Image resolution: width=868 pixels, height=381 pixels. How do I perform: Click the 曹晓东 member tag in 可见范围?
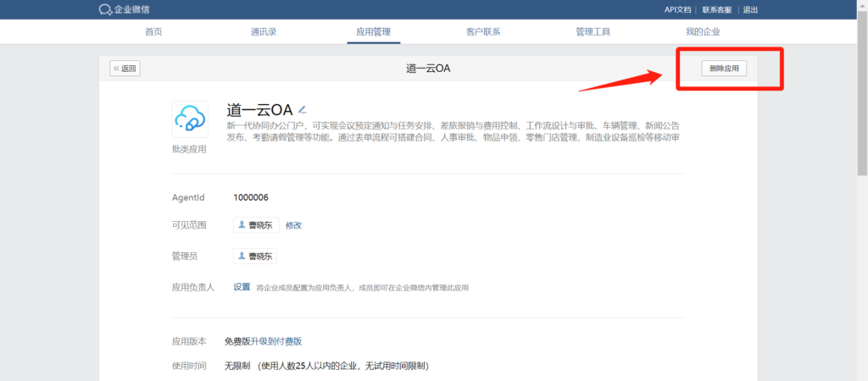pos(256,225)
